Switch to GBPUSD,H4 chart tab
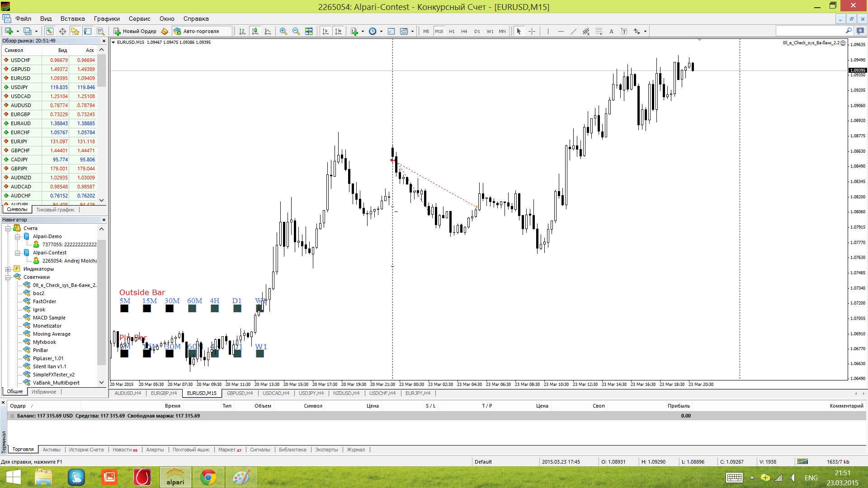This screenshot has width=868, height=488. tap(240, 393)
